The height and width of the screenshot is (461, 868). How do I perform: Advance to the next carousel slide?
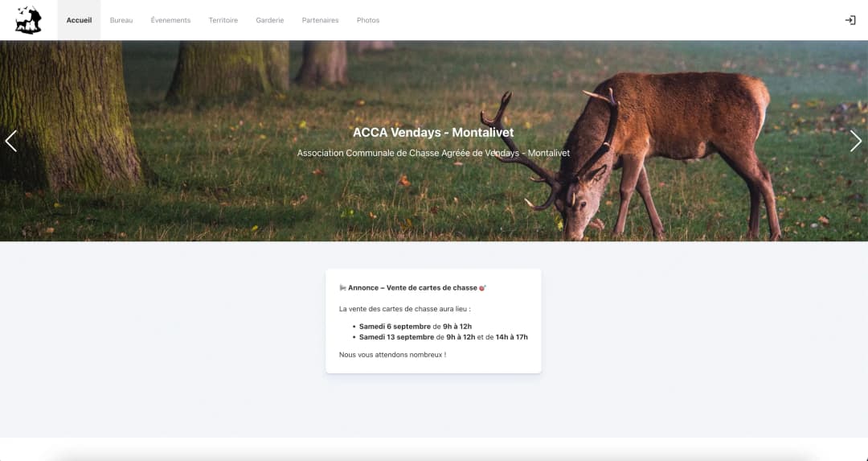click(856, 141)
